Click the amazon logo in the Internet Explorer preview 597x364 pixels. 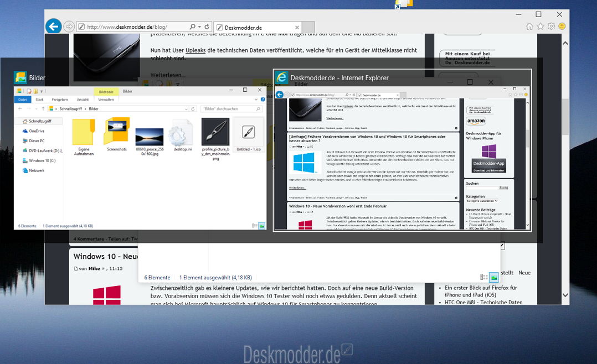476,121
